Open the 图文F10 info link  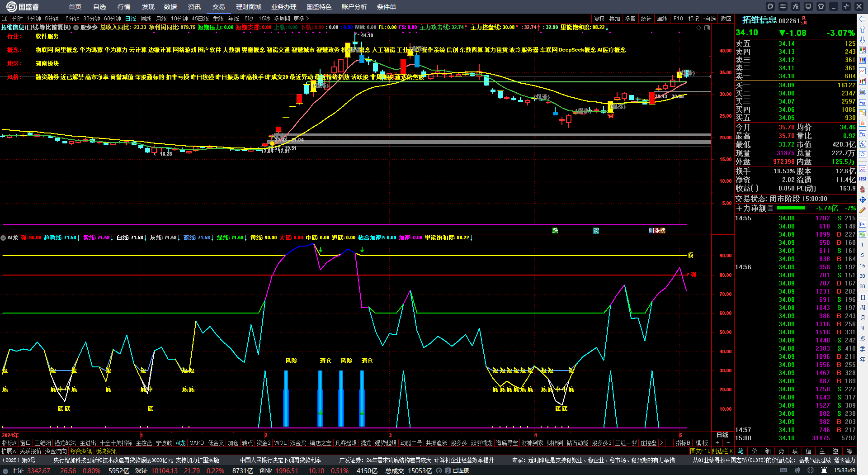(700, 451)
